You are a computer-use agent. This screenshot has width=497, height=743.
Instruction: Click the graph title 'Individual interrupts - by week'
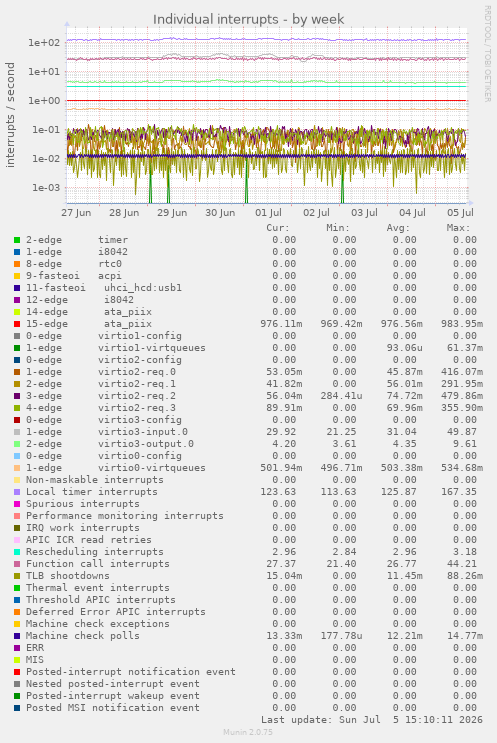click(248, 19)
